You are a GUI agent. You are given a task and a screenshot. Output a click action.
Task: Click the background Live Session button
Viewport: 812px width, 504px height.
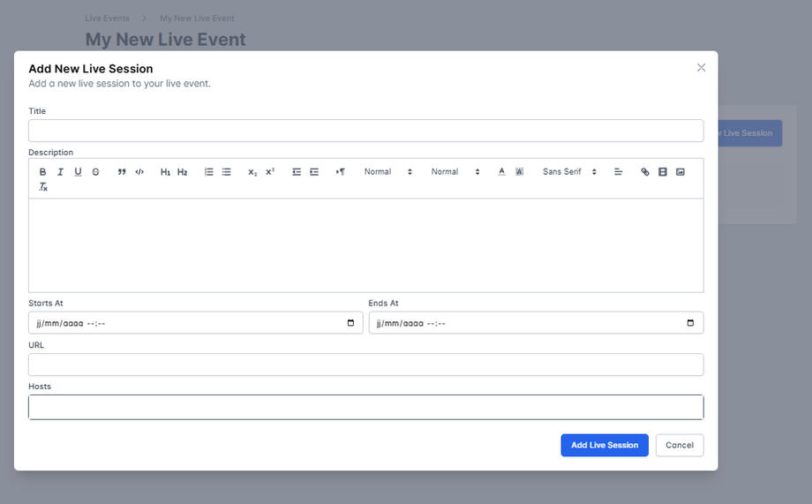click(750, 133)
